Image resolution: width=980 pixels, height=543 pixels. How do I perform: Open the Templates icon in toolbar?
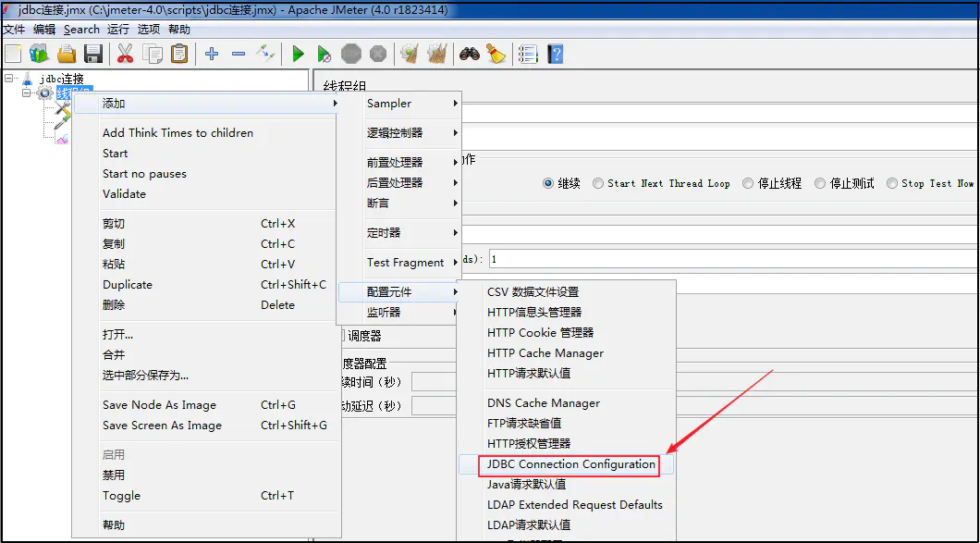point(39,55)
